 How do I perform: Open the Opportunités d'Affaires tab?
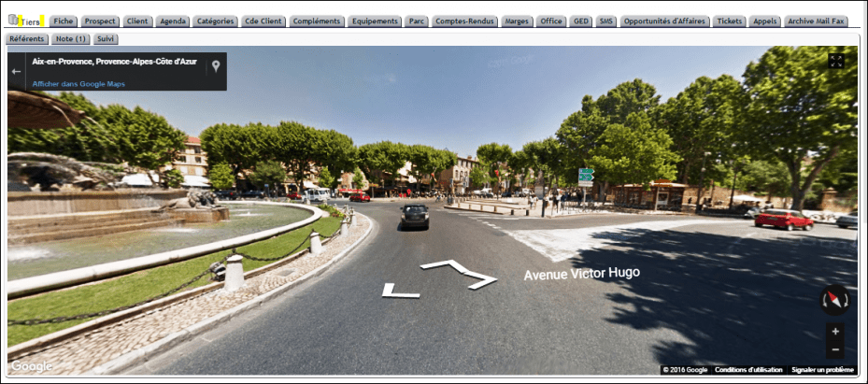(x=664, y=21)
